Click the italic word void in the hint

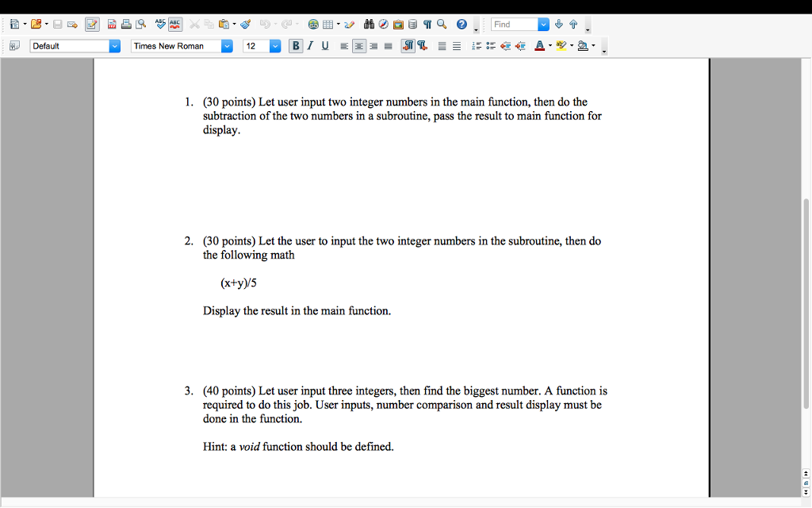click(x=249, y=446)
